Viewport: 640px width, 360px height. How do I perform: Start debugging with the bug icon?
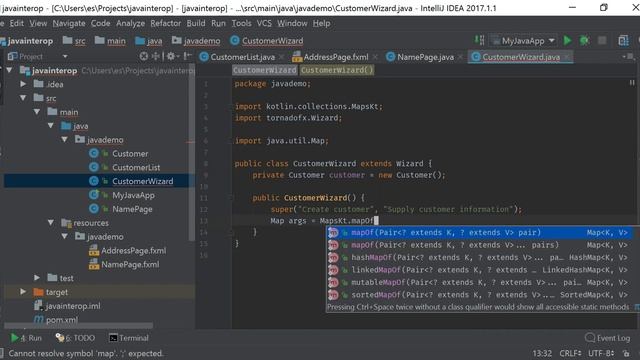[x=584, y=40]
